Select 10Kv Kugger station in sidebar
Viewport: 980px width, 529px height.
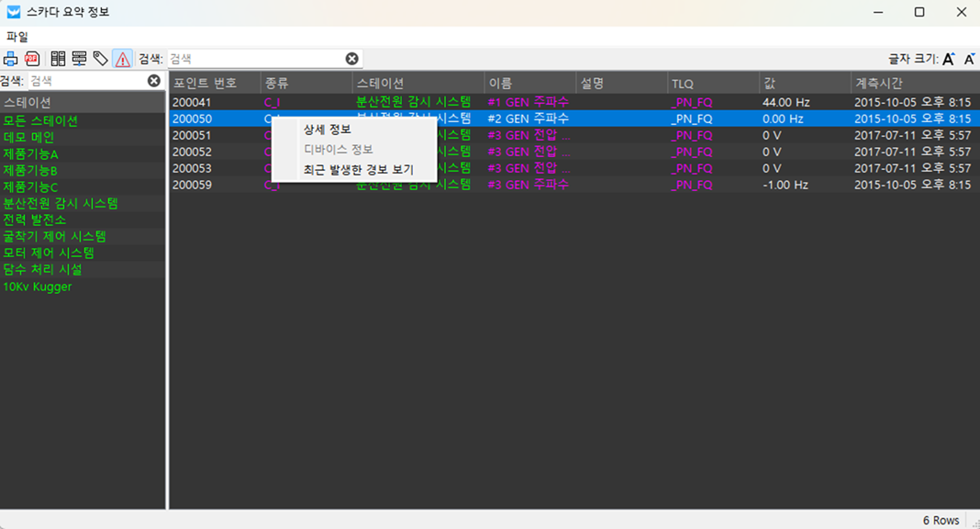click(38, 287)
